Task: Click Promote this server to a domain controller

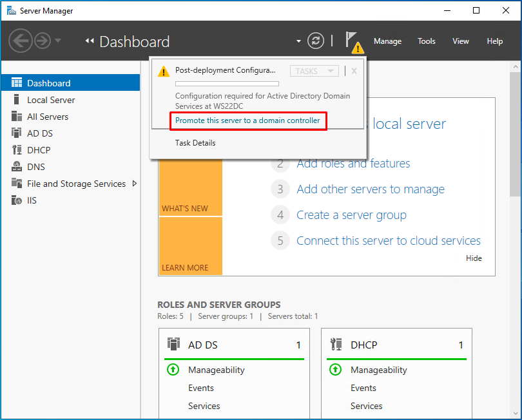Action: (247, 120)
